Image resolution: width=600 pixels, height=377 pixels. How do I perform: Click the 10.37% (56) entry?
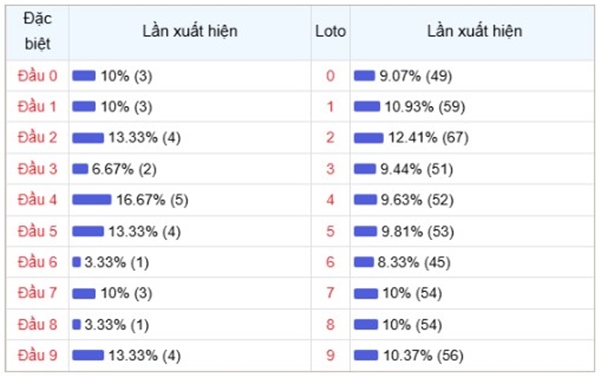423,356
